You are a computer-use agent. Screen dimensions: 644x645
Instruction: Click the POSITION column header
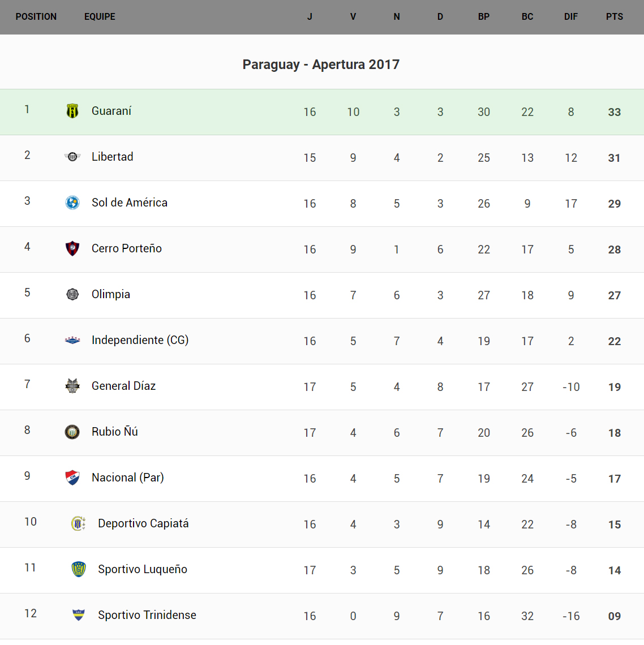(x=36, y=17)
